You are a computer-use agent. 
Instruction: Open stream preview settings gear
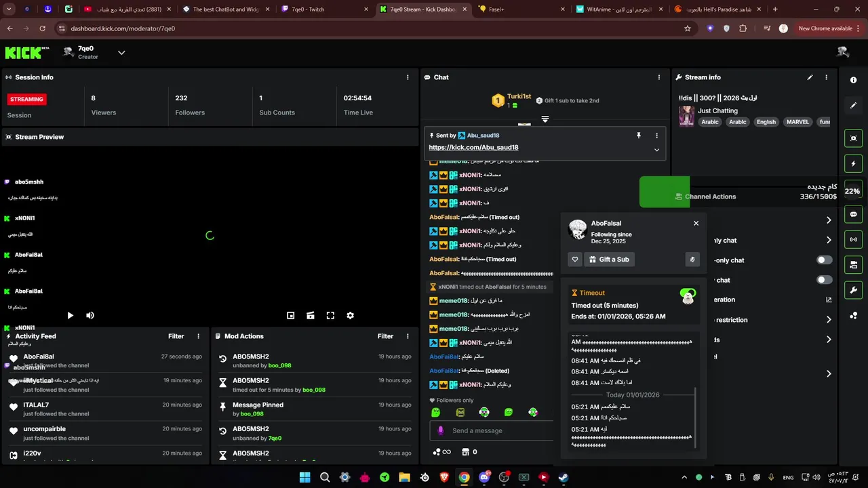[350, 315]
